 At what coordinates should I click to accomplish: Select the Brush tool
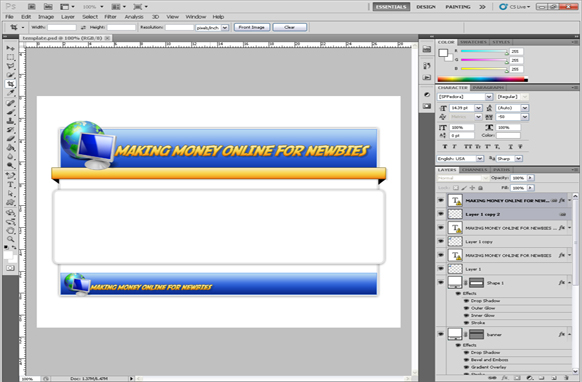[10, 112]
